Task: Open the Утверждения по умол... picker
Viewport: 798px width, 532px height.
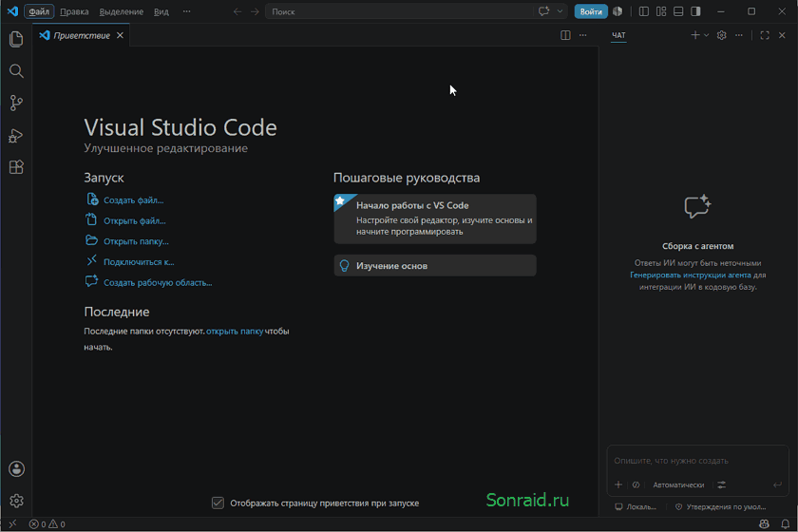Action: pos(721,507)
